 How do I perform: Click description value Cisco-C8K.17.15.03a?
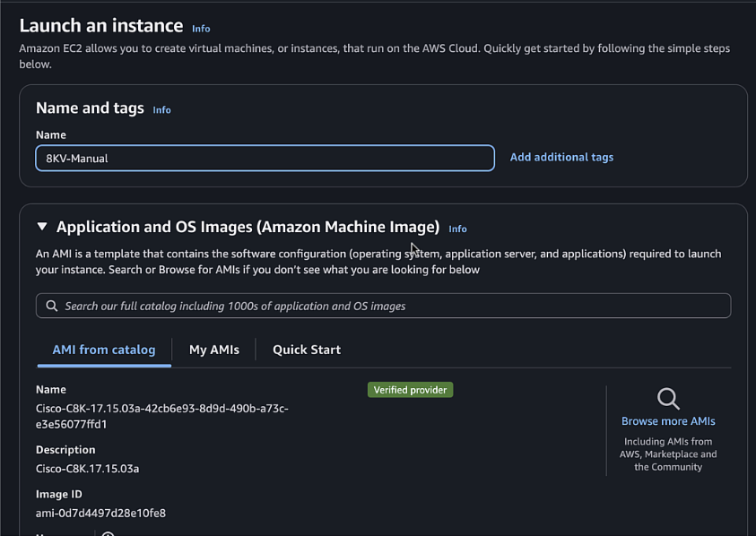tap(87, 469)
